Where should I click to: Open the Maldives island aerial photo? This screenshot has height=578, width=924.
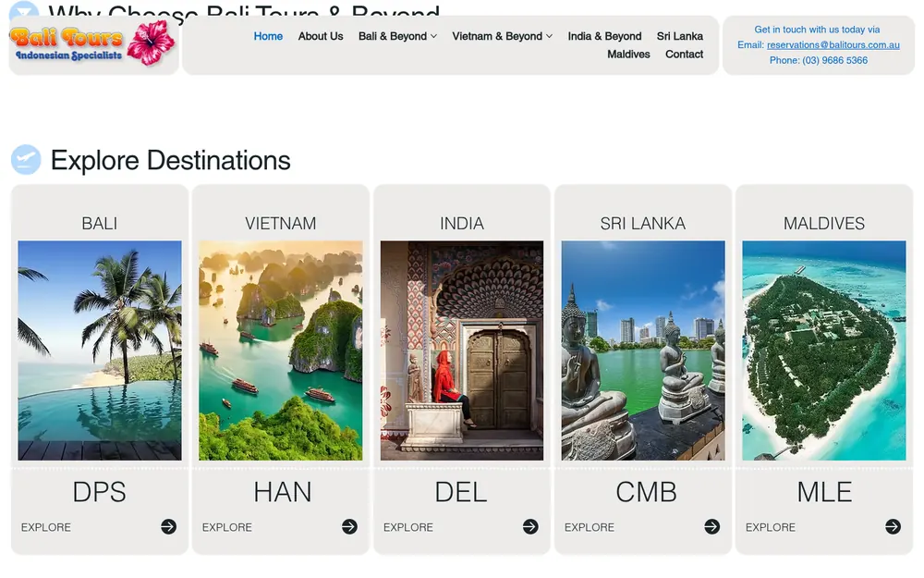[824, 350]
